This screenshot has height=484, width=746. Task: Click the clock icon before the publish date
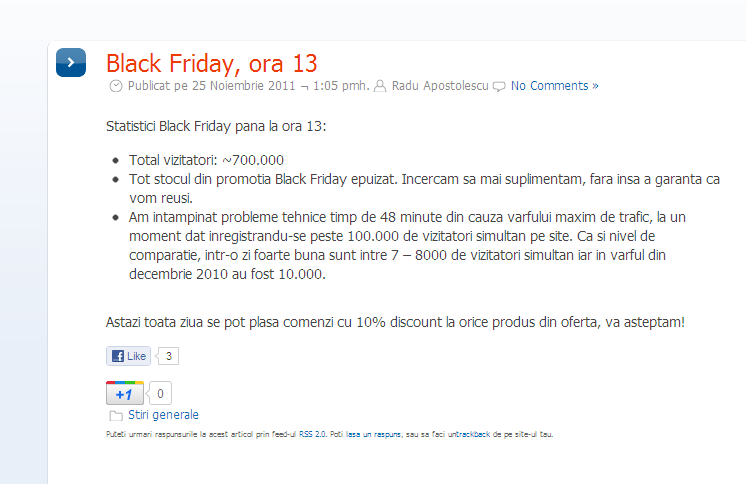(x=116, y=86)
